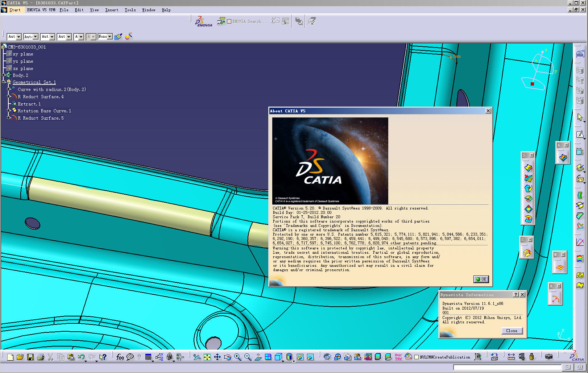Select xy plane in the tree
The width and height of the screenshot is (588, 373).
(x=23, y=54)
